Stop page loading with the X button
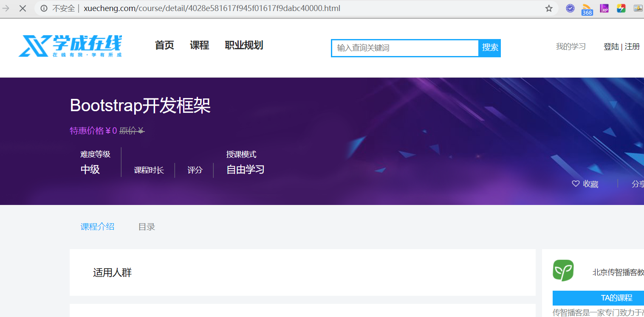 23,8
